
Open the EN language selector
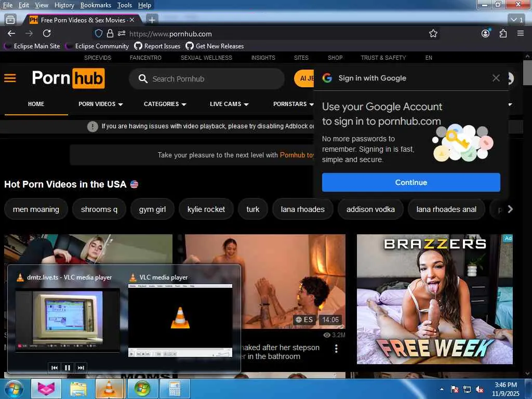coord(429,58)
